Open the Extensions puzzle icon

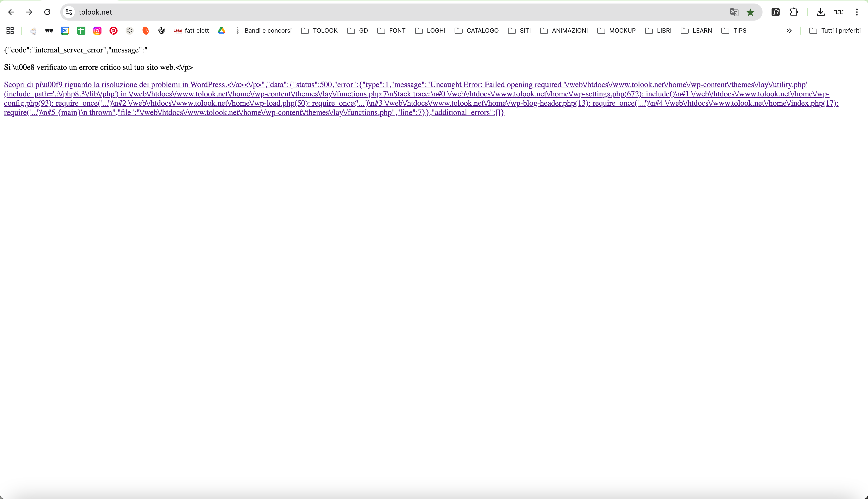click(794, 12)
